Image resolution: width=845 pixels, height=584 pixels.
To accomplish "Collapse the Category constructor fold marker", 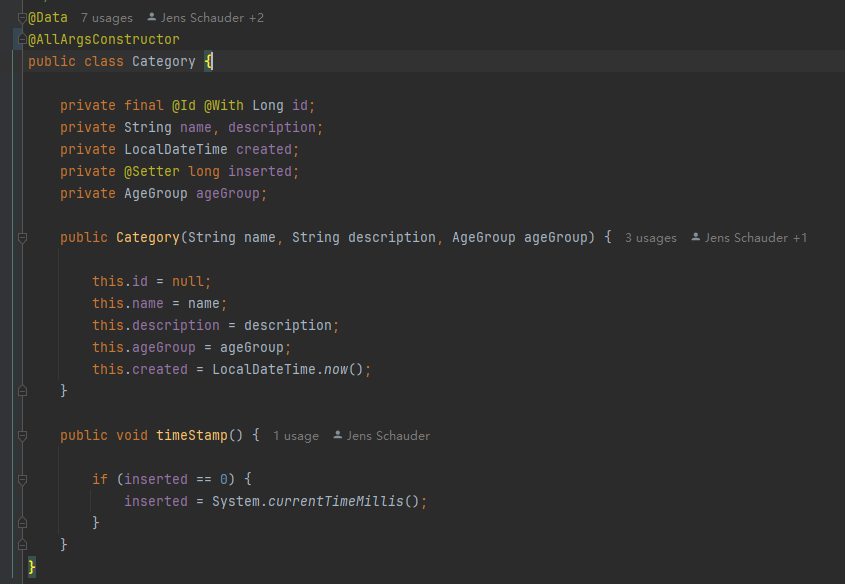I will pyautogui.click(x=22, y=238).
